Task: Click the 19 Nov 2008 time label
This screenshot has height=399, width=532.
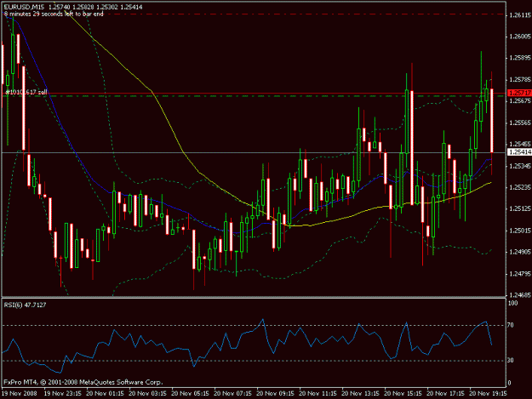Action: 19,394
